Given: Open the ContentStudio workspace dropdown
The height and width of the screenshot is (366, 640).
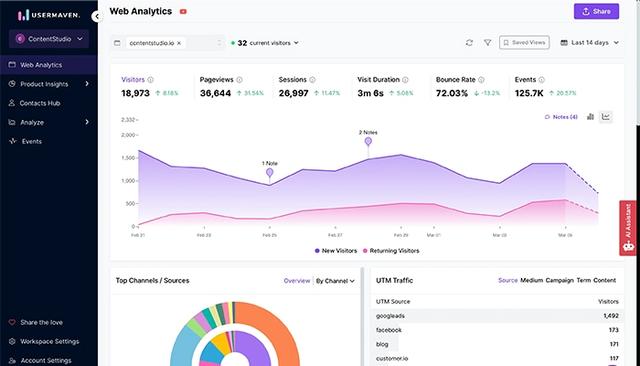Looking at the screenshot, I should point(49,39).
